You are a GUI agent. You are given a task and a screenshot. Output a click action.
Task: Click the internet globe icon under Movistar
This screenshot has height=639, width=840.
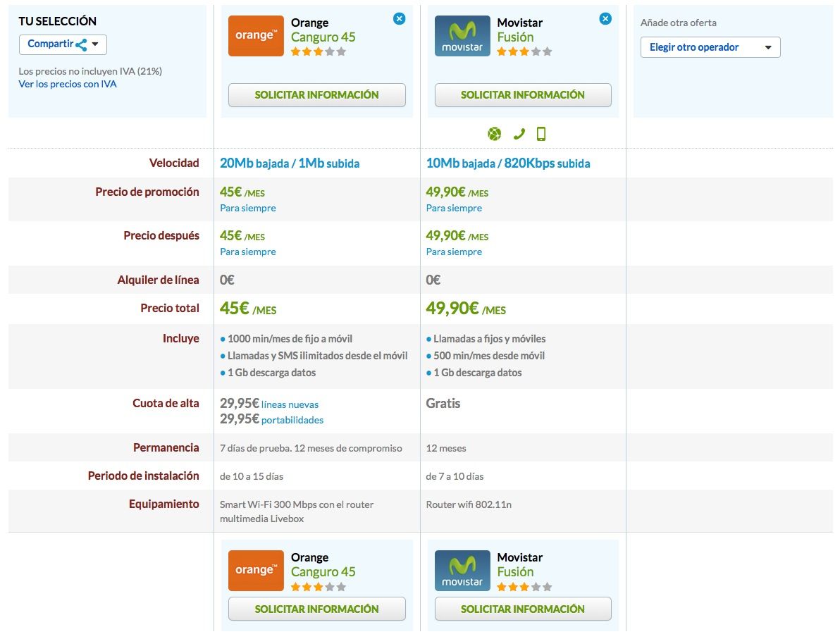494,134
